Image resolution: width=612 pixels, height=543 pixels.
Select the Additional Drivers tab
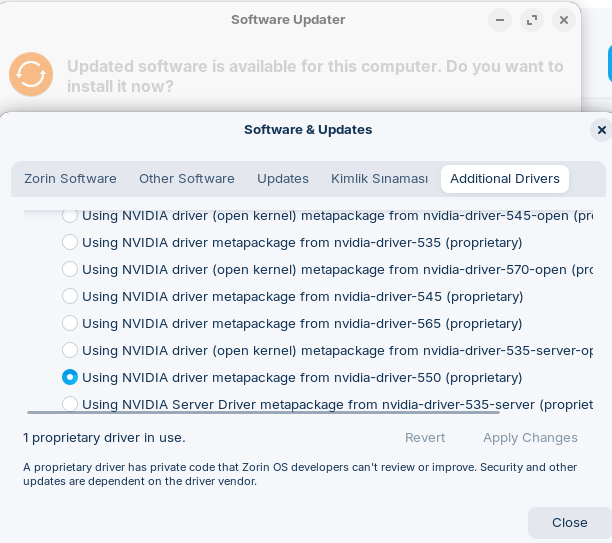pyautogui.click(x=505, y=179)
